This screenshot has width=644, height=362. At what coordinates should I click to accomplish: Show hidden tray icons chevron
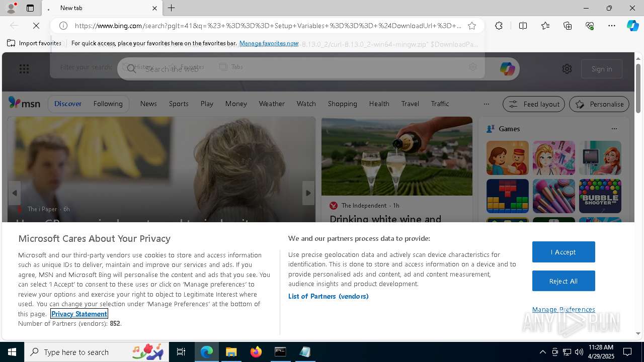[543, 352]
